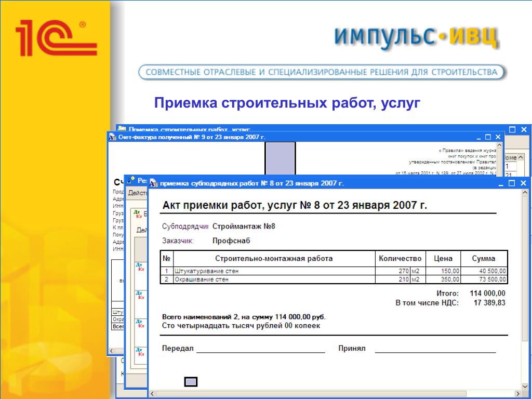This screenshot has height=399, width=532.
Task: Click the 1C logo on yellow sidebar
Action: 56,37
